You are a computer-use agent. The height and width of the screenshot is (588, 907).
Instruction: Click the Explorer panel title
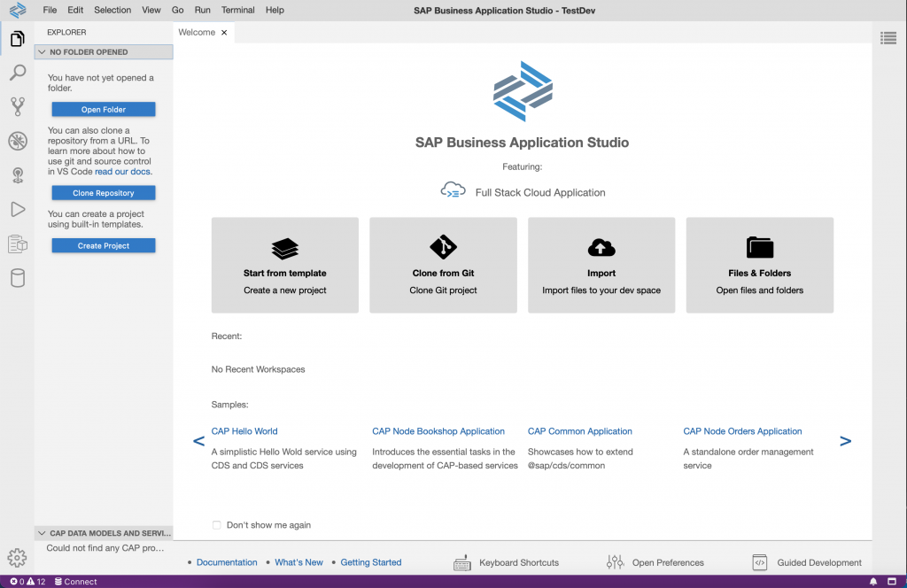click(66, 33)
